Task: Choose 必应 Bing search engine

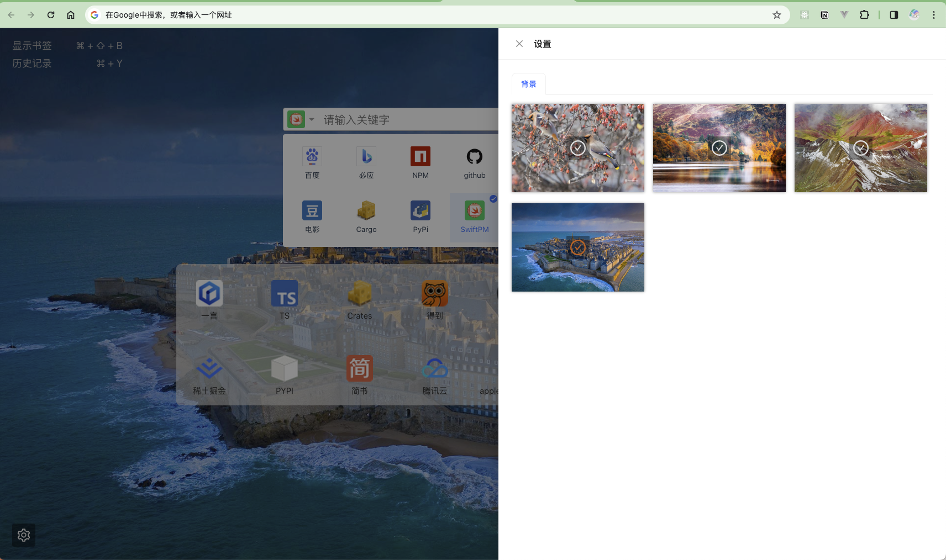Action: [x=366, y=163]
